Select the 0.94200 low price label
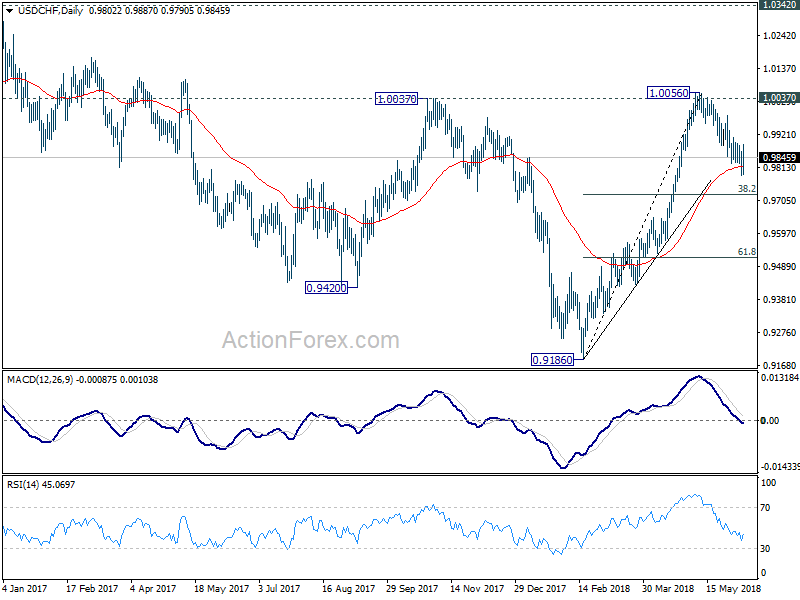 327,288
